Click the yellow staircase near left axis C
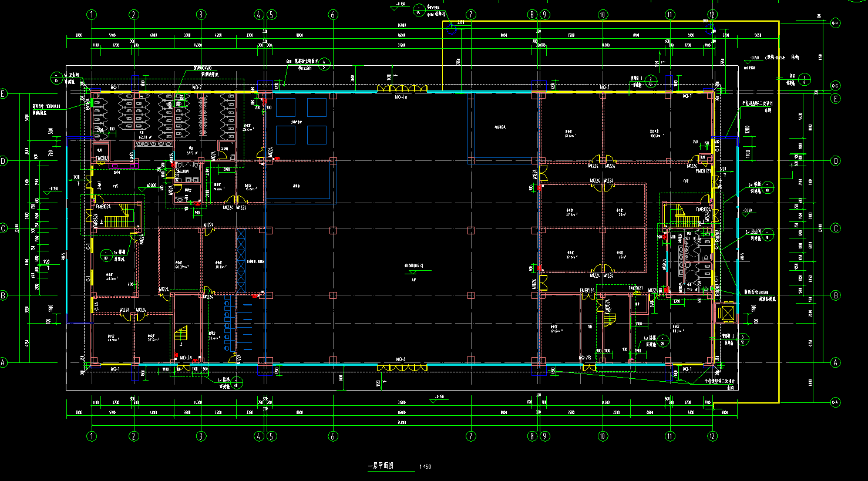Screen dimensions: 868x481 click(x=117, y=221)
